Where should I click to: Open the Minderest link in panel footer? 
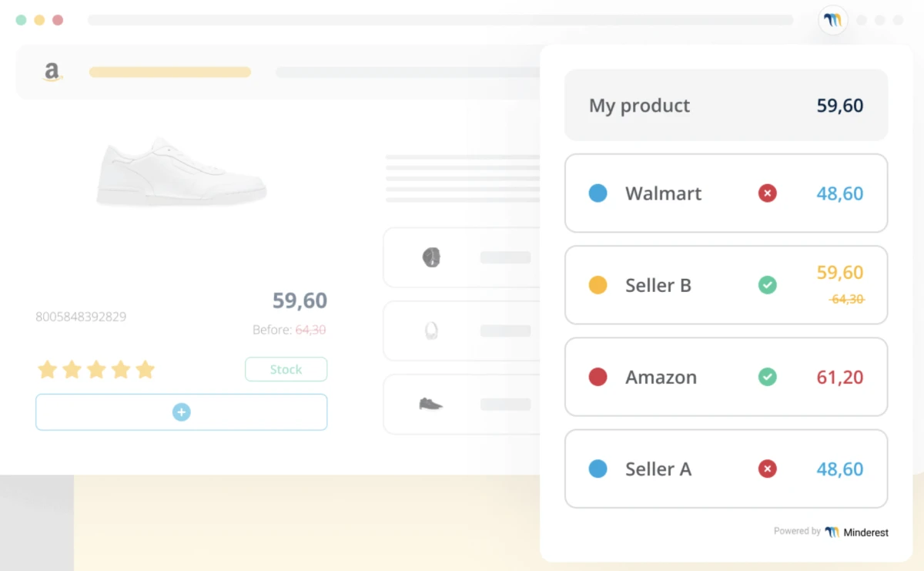tap(856, 532)
